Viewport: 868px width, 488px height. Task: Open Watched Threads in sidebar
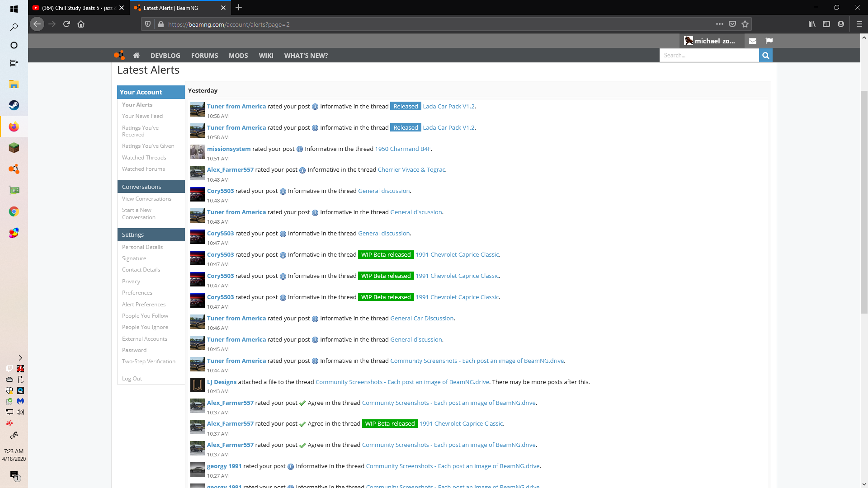tap(144, 157)
